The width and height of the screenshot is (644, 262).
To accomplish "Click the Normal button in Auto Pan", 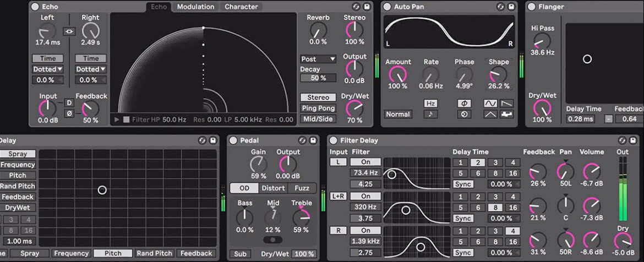I will coord(398,114).
